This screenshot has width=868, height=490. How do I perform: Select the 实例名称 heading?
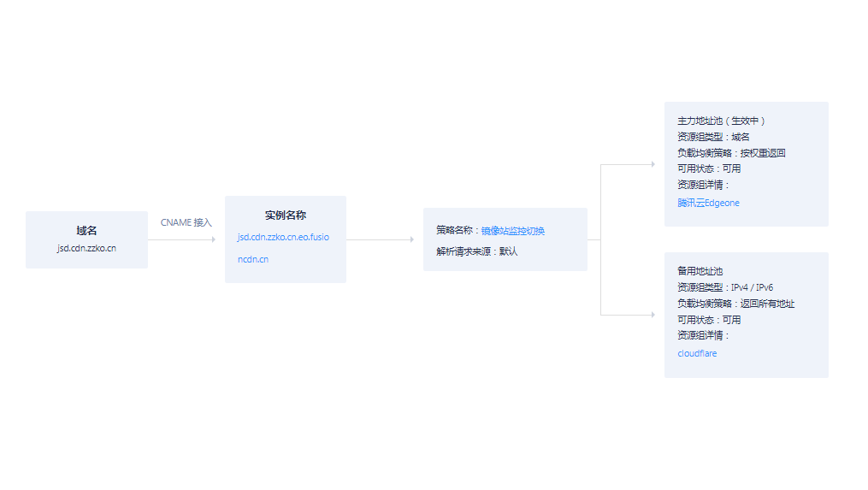pyautogui.click(x=285, y=215)
